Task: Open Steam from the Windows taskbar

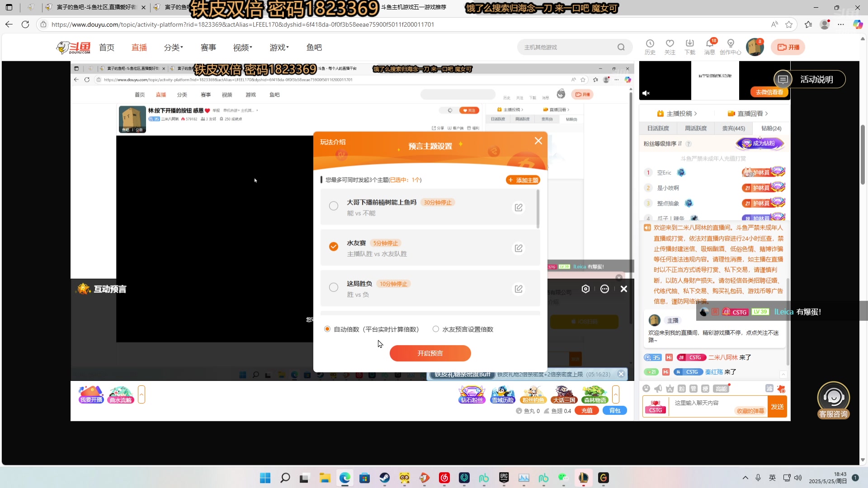Action: (384, 478)
